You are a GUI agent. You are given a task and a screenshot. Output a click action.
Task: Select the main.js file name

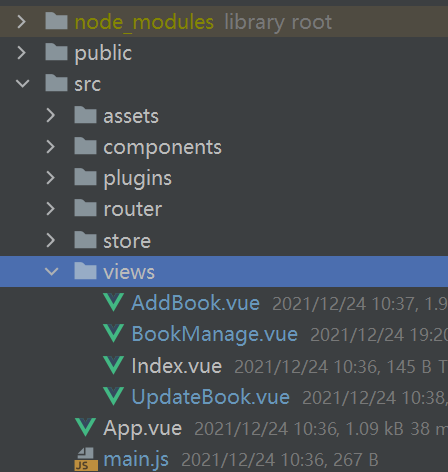136,459
